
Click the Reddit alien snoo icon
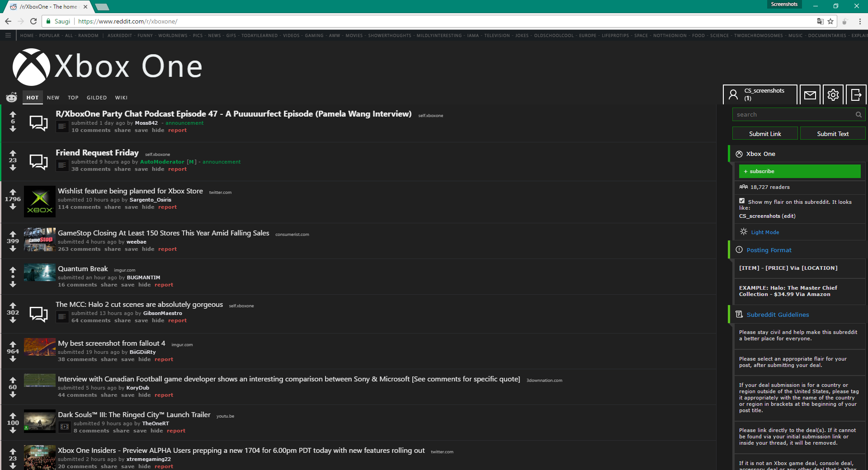[x=11, y=97]
